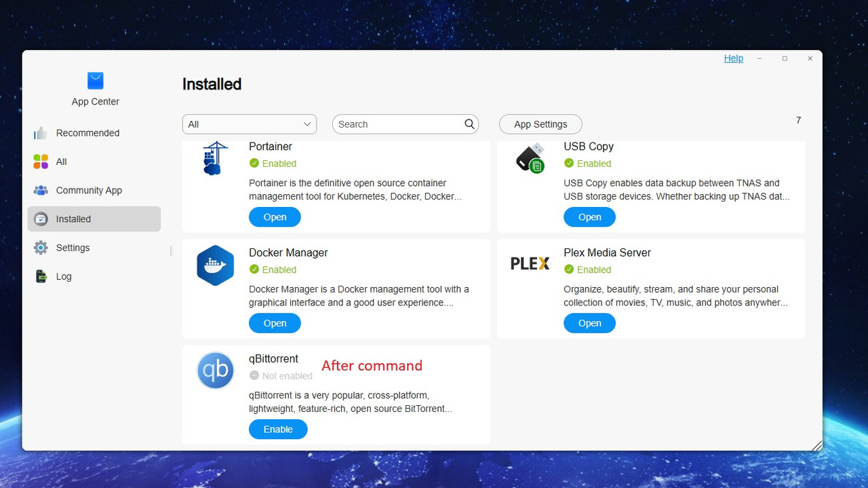This screenshot has height=488, width=868.
Task: Open the Portainer app
Action: 275,217
